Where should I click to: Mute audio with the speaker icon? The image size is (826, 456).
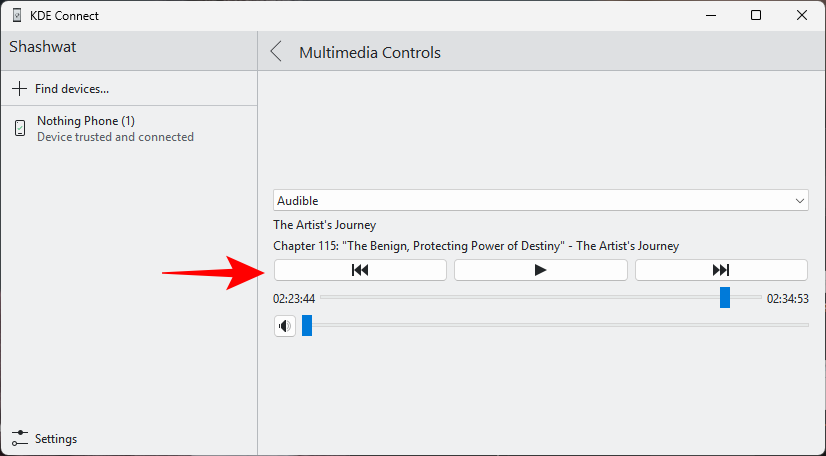285,326
